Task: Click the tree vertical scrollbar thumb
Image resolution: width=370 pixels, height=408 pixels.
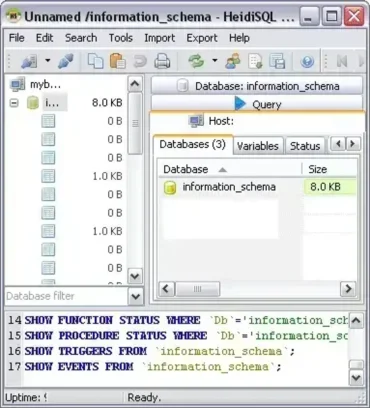Action: tap(135, 123)
